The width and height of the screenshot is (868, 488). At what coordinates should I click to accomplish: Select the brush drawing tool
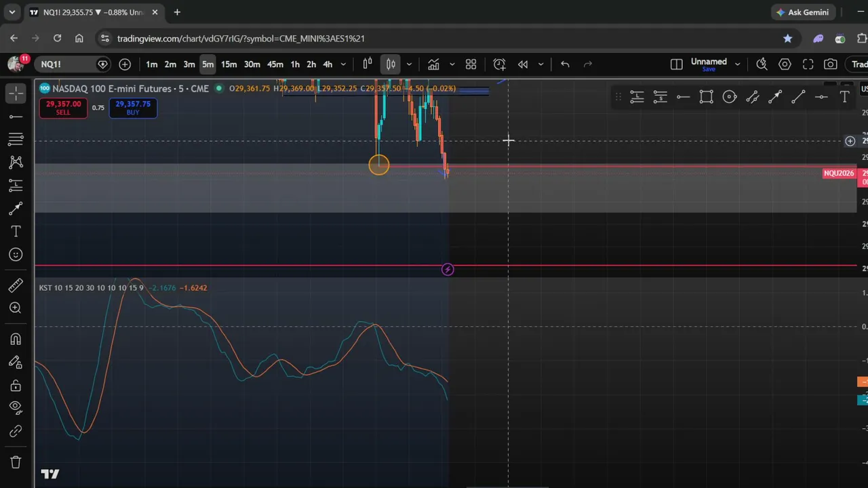point(16,209)
